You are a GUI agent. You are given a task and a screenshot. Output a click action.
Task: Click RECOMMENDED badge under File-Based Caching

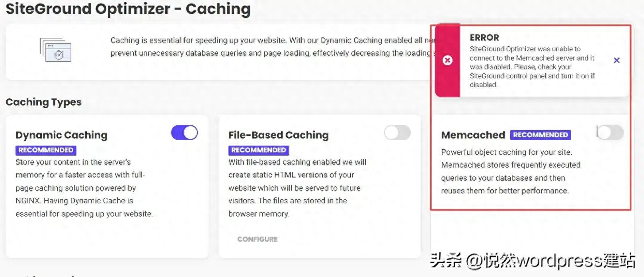(258, 150)
